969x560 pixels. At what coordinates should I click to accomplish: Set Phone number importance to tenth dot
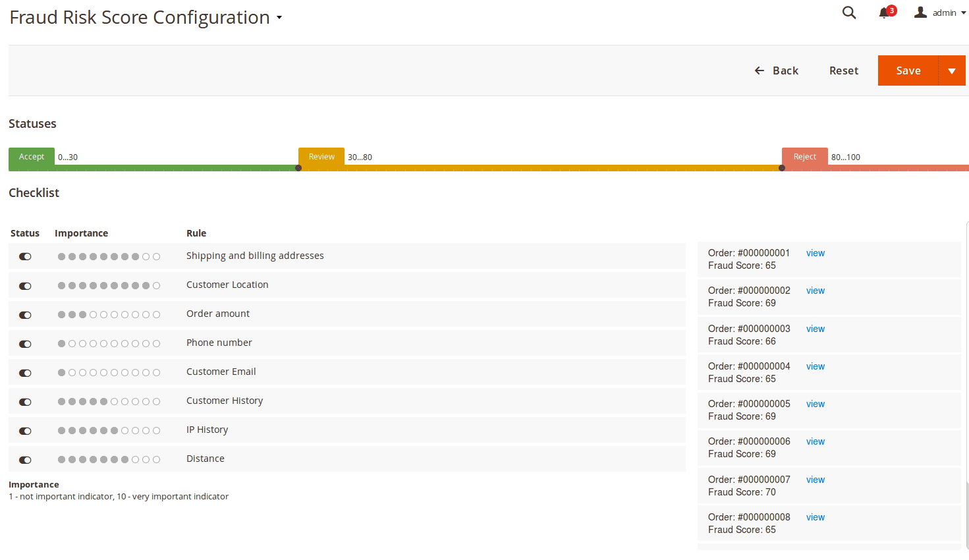[x=156, y=344]
